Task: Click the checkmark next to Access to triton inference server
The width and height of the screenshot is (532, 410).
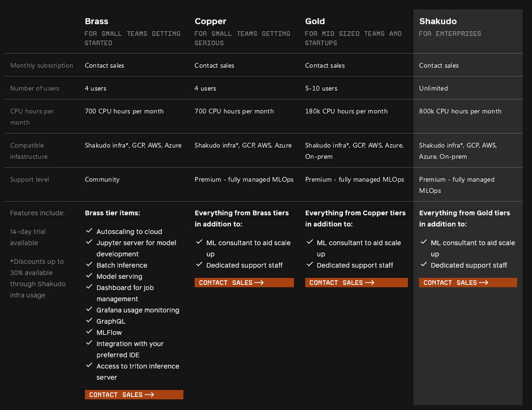Action: tap(89, 365)
